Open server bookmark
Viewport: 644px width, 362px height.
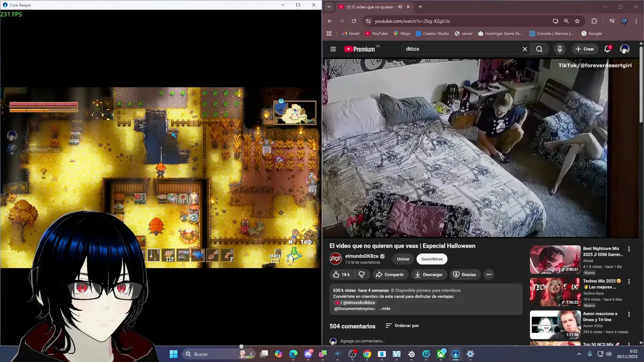(x=463, y=34)
